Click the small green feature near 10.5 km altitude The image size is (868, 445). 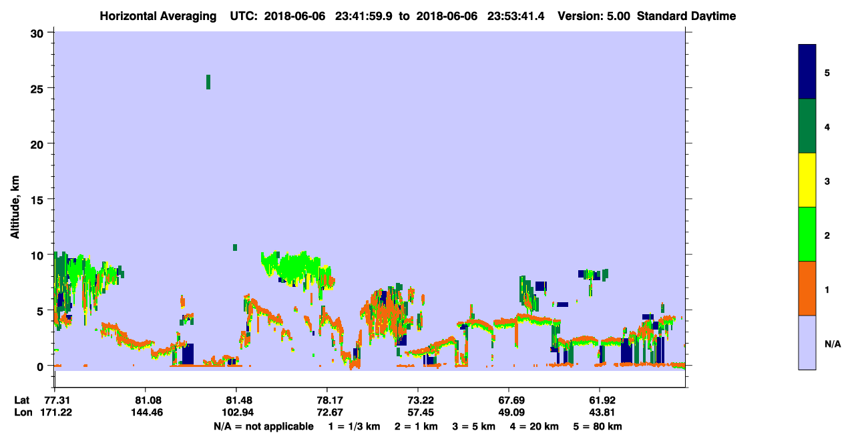coord(235,248)
